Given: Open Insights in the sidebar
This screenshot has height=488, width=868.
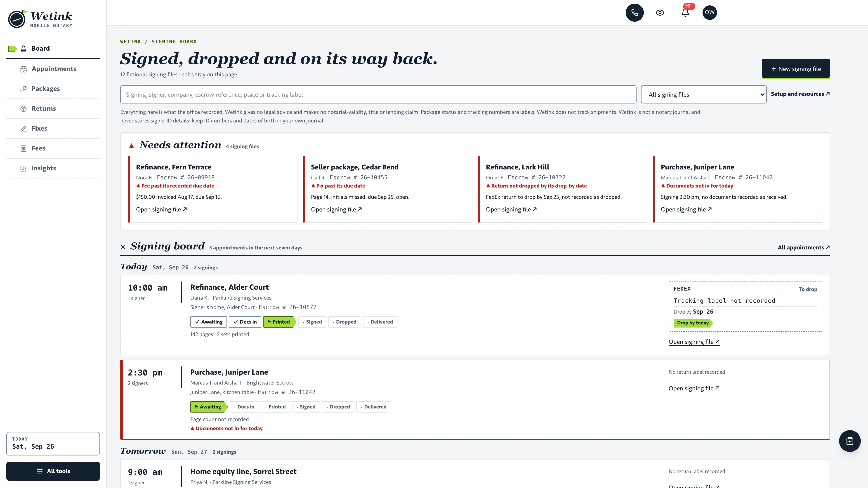Looking at the screenshot, I should click(53, 168).
